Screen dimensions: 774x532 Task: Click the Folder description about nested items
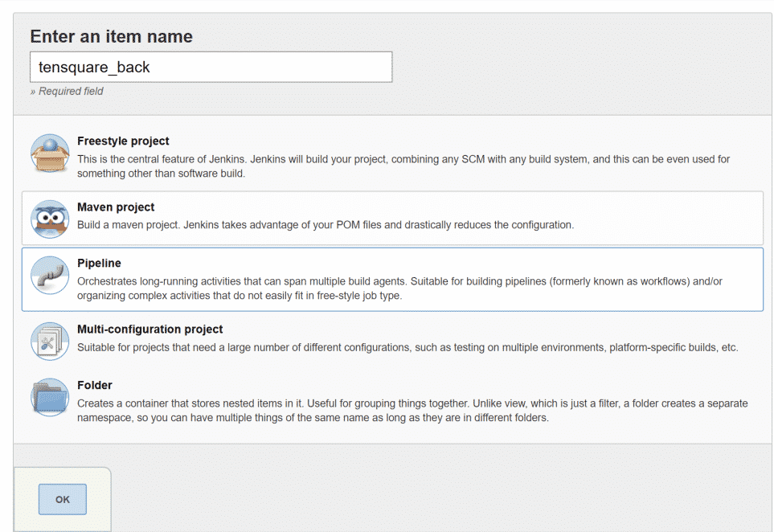[412, 411]
